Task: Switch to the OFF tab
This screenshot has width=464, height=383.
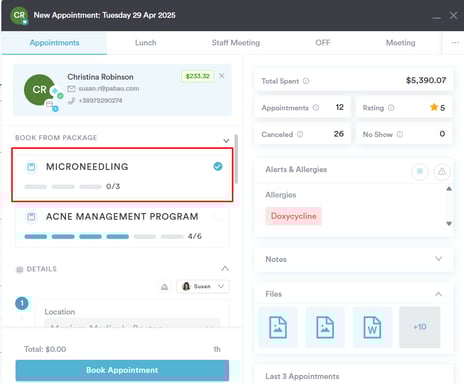Action: point(323,43)
